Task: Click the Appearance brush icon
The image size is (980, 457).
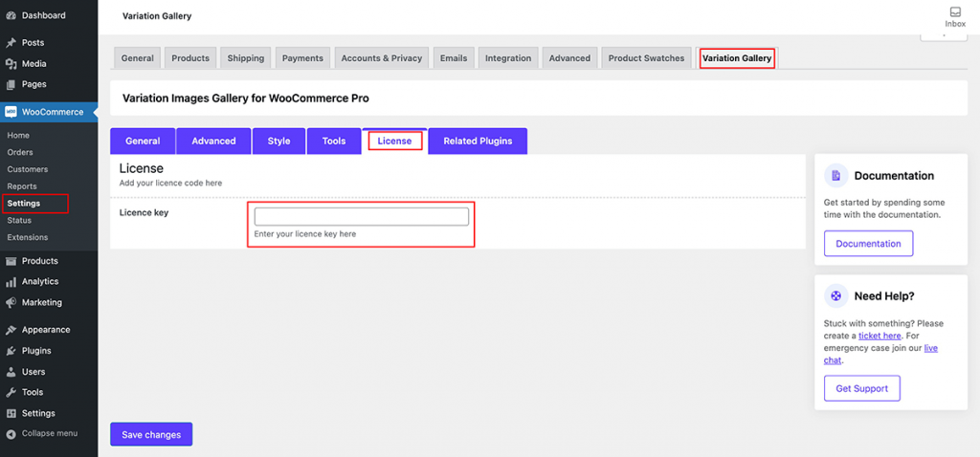Action: pyautogui.click(x=11, y=330)
